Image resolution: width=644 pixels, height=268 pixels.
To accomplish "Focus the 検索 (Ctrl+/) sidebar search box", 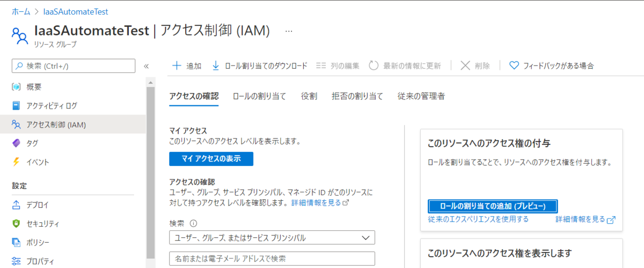I will pos(74,66).
